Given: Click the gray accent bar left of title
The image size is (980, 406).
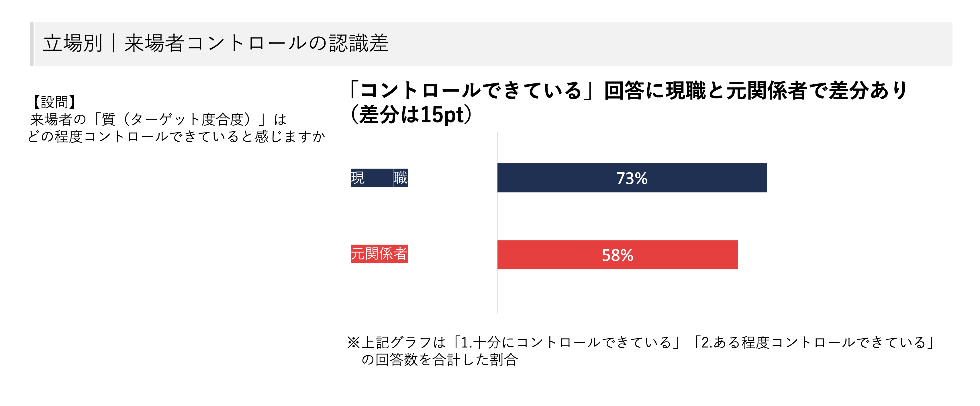Looking at the screenshot, I should 32,44.
